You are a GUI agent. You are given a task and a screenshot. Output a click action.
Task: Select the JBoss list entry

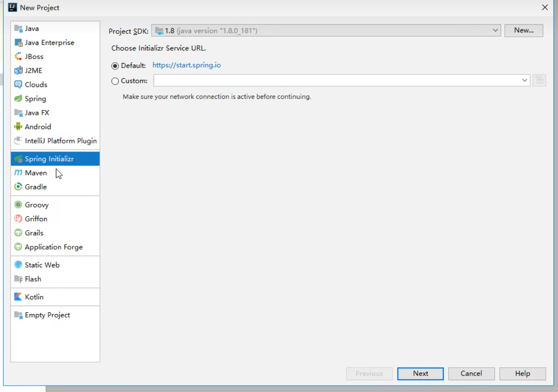pos(55,57)
